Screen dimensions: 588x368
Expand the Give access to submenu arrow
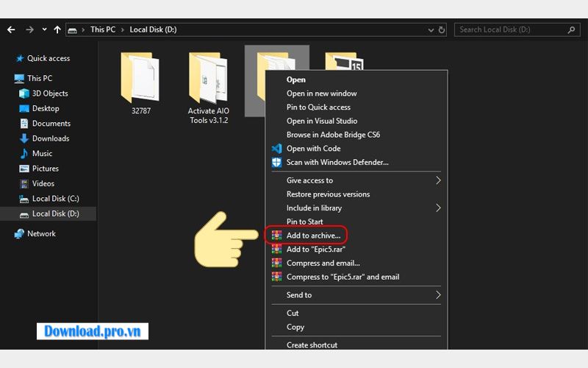pos(438,180)
